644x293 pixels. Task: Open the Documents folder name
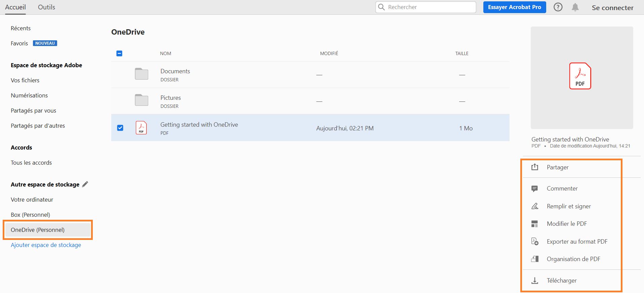(x=175, y=71)
